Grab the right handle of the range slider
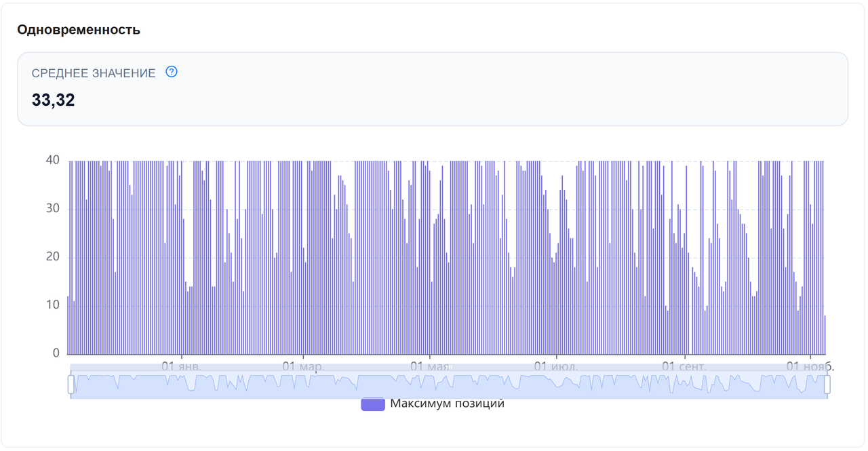 (827, 385)
